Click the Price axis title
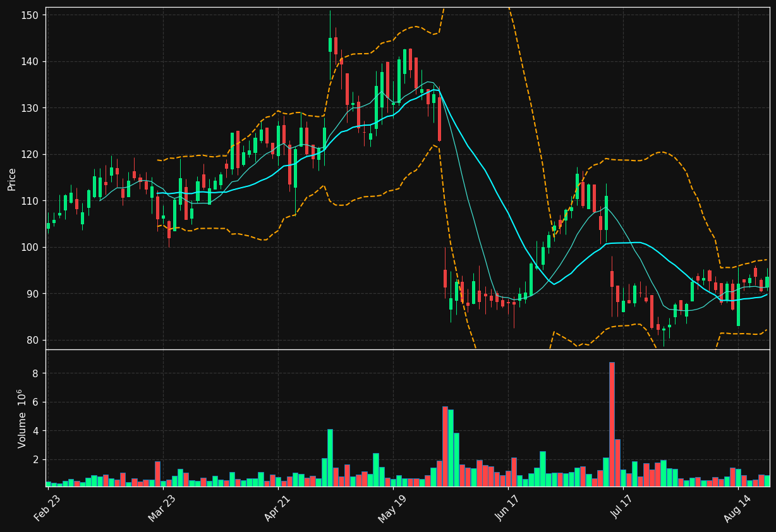The width and height of the screenshot is (776, 532). click(12, 179)
